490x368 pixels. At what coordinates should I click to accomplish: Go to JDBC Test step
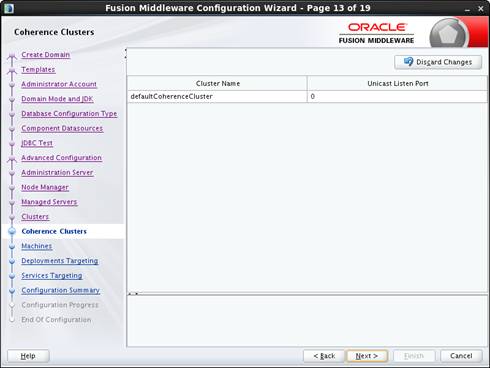(x=37, y=143)
